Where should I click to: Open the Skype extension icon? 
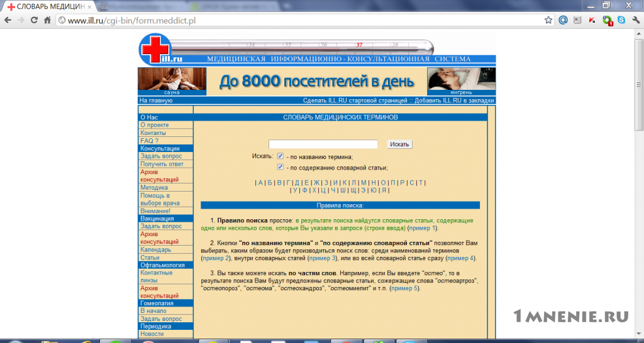(x=621, y=20)
